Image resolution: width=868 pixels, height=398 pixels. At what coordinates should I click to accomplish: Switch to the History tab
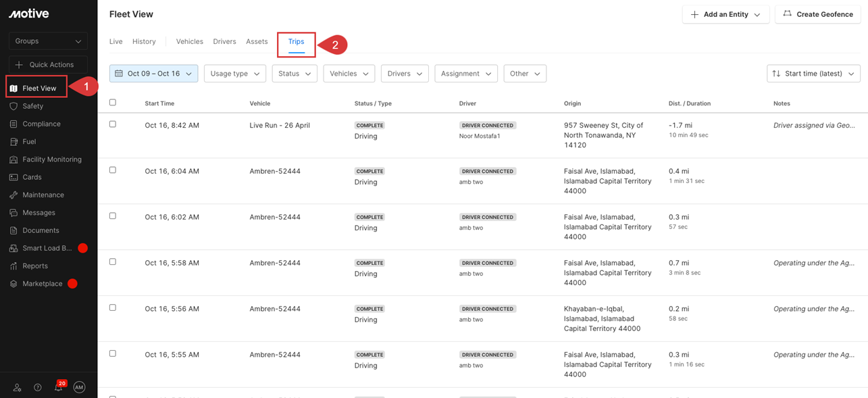[144, 42]
